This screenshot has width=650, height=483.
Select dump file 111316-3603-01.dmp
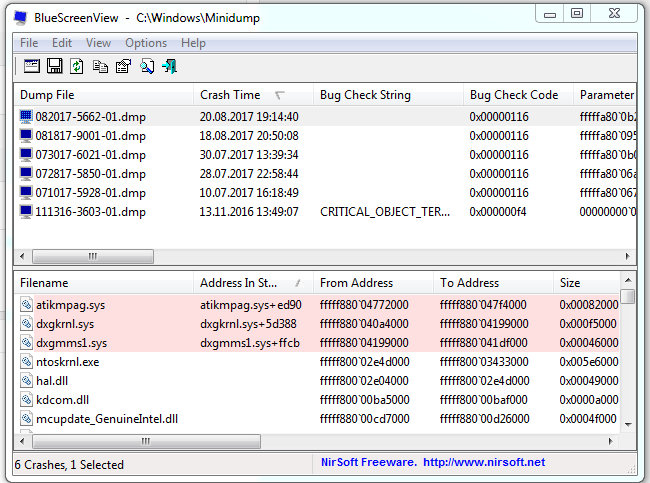90,212
